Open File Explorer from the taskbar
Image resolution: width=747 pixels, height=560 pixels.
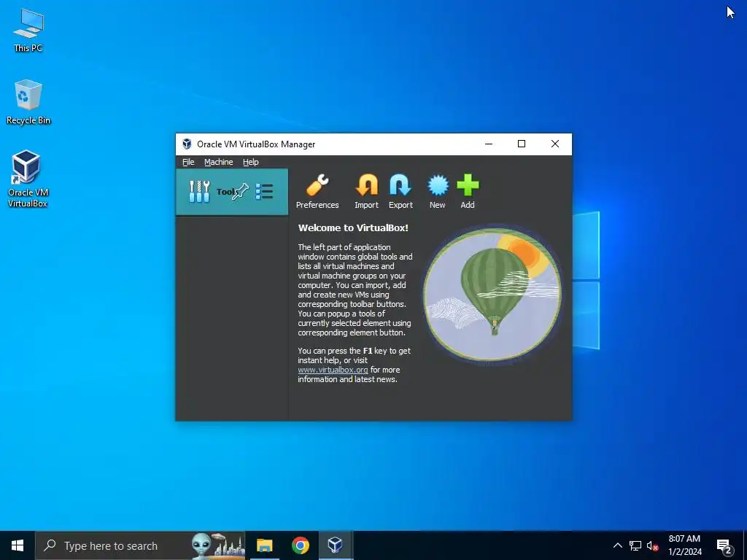pos(264,545)
